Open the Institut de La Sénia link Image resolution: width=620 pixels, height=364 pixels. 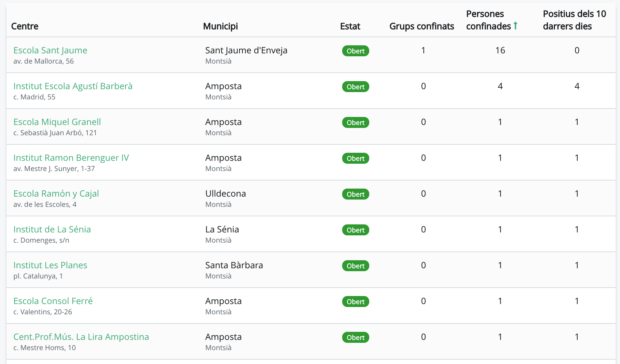click(x=52, y=230)
